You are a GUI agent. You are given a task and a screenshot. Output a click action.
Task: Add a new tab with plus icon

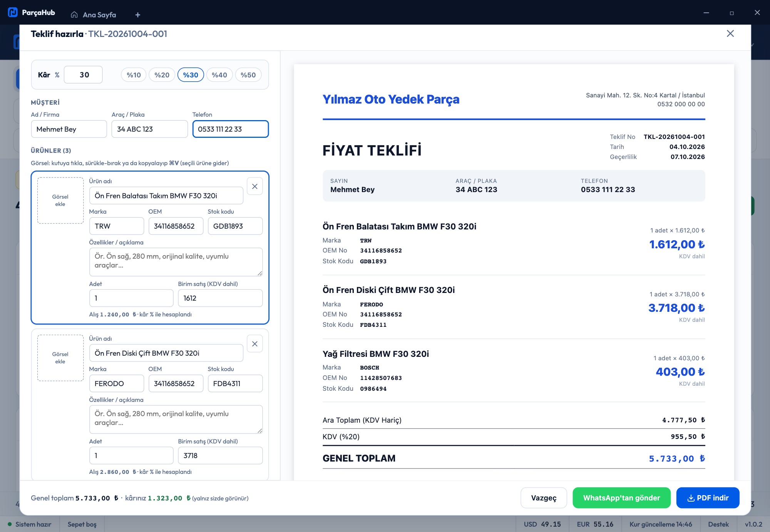[137, 15]
